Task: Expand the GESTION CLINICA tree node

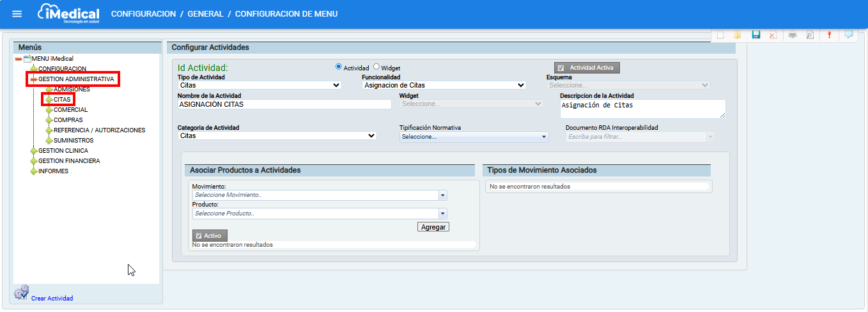Action: [x=34, y=151]
